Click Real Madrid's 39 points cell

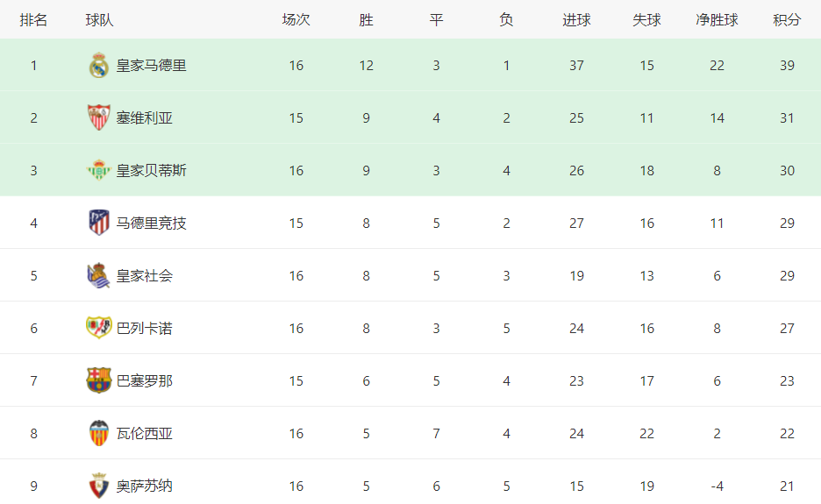tap(787, 66)
